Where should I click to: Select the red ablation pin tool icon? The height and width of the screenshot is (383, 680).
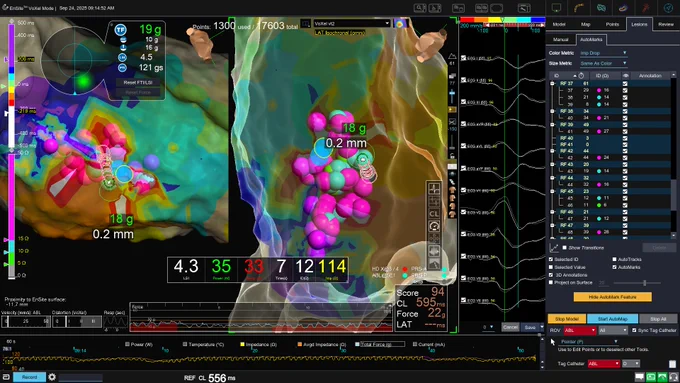pyautogui.click(x=646, y=7)
